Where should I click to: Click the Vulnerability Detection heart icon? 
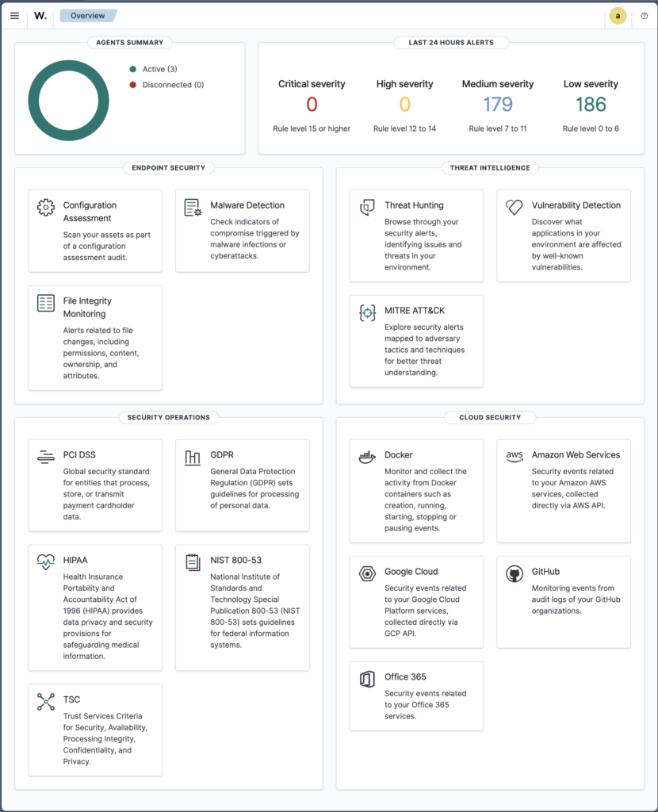click(514, 207)
